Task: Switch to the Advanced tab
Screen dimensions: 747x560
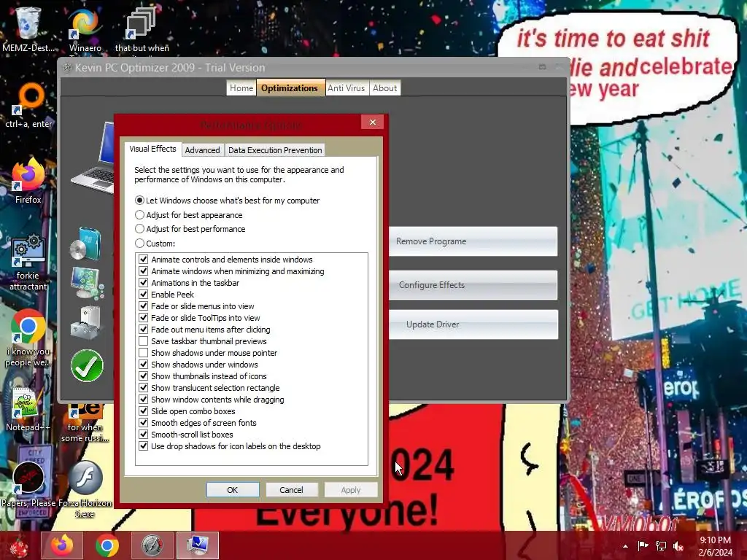Action: (x=203, y=150)
